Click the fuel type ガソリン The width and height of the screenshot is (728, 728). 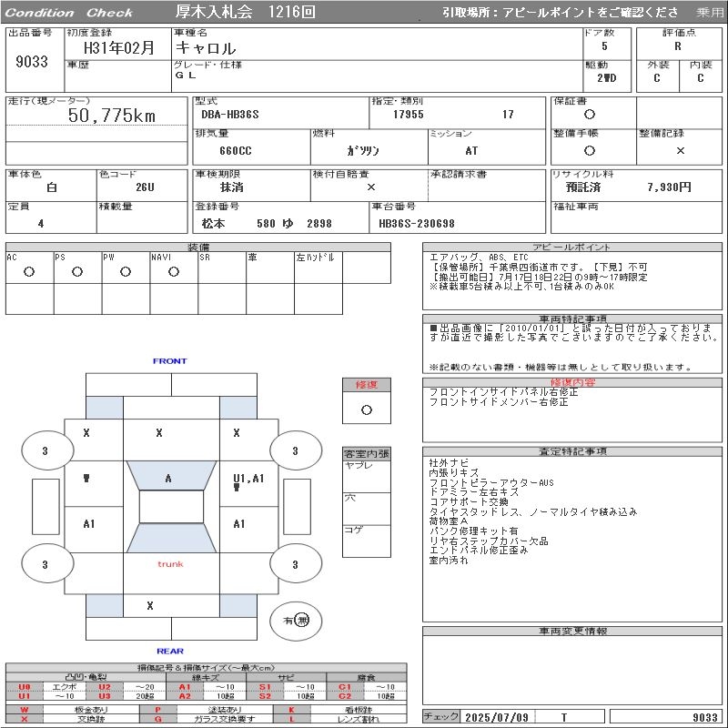(362, 151)
